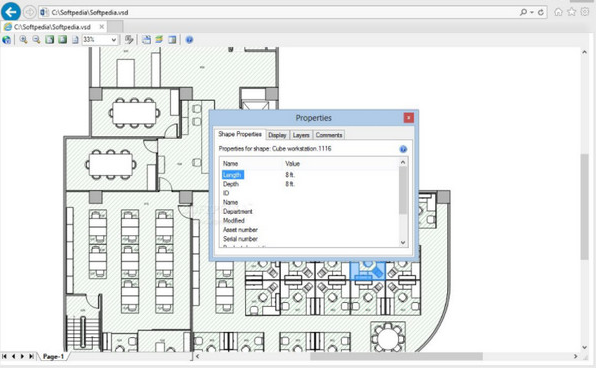Click the help icon inside Properties dialog
This screenshot has width=596, height=368.
[403, 149]
